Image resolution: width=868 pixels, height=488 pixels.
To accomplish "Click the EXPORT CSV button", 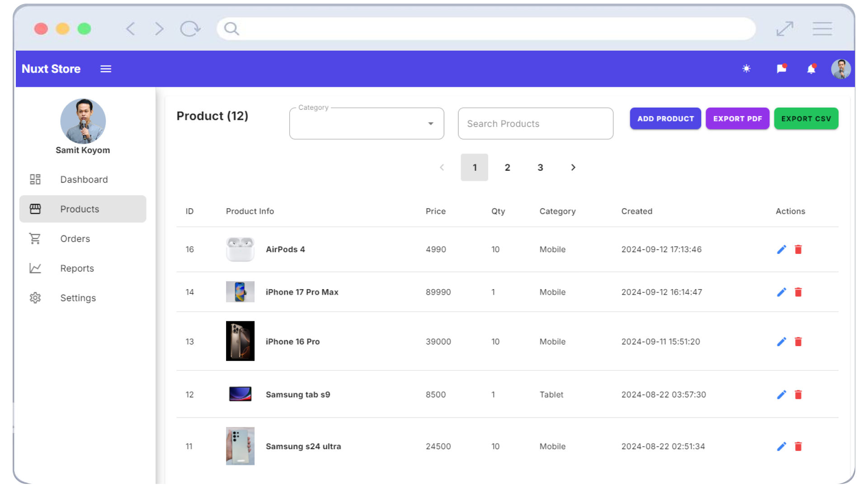I will pyautogui.click(x=806, y=118).
